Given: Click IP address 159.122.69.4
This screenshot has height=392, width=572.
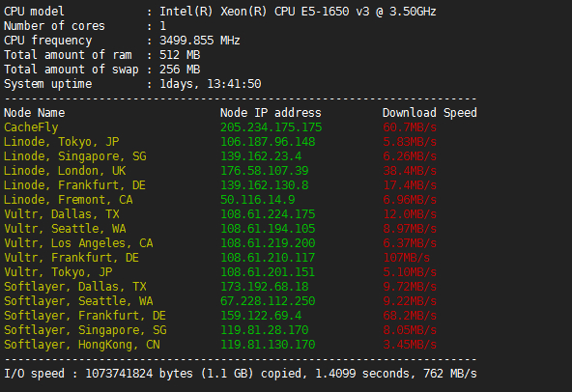Looking at the screenshot, I should (x=261, y=316).
